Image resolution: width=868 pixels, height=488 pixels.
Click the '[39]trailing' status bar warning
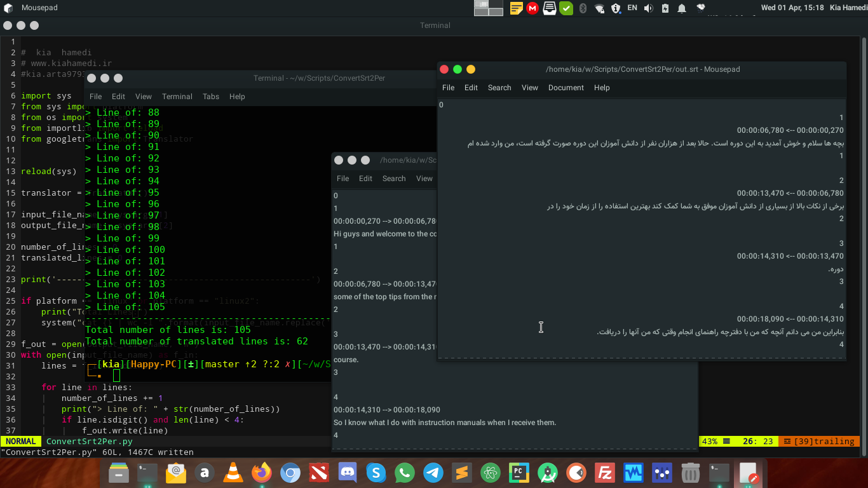[x=820, y=442]
